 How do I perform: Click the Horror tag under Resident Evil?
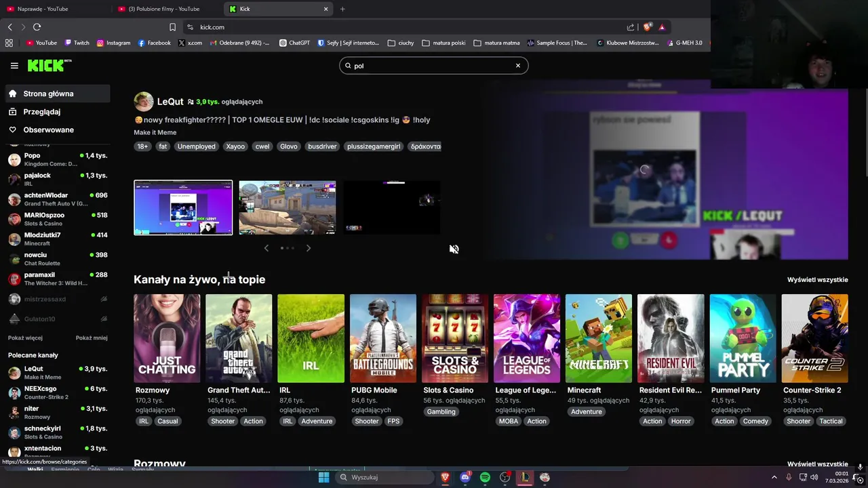(x=681, y=421)
